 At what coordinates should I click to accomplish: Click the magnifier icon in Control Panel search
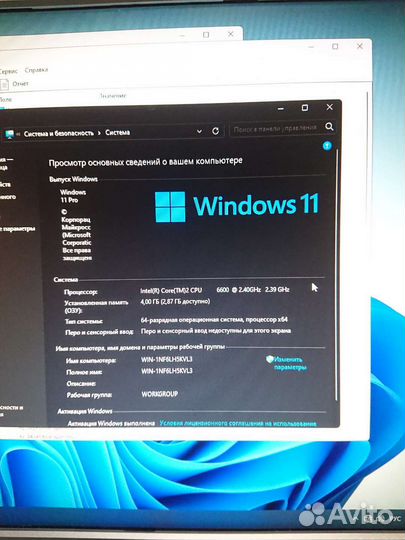tap(329, 127)
